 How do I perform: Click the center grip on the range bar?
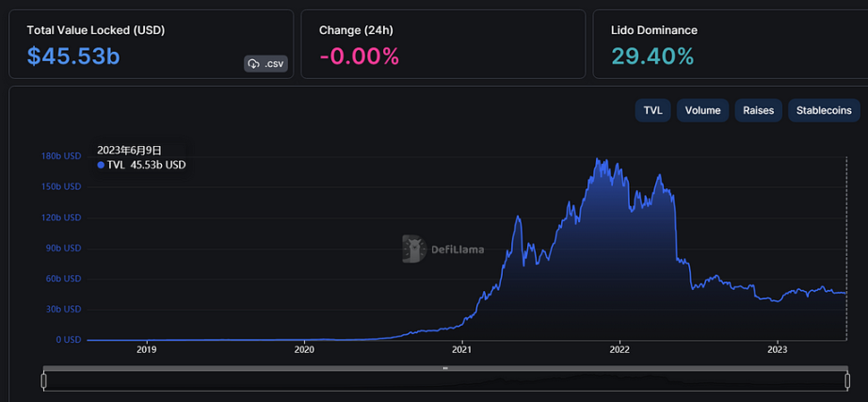[x=445, y=368]
